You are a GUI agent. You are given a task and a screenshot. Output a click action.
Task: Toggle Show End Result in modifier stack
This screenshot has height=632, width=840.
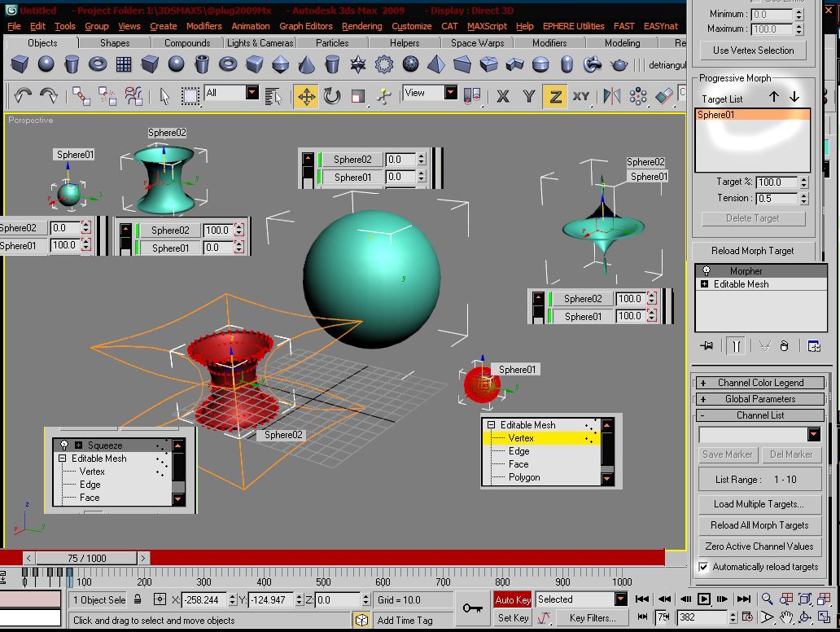[737, 346]
